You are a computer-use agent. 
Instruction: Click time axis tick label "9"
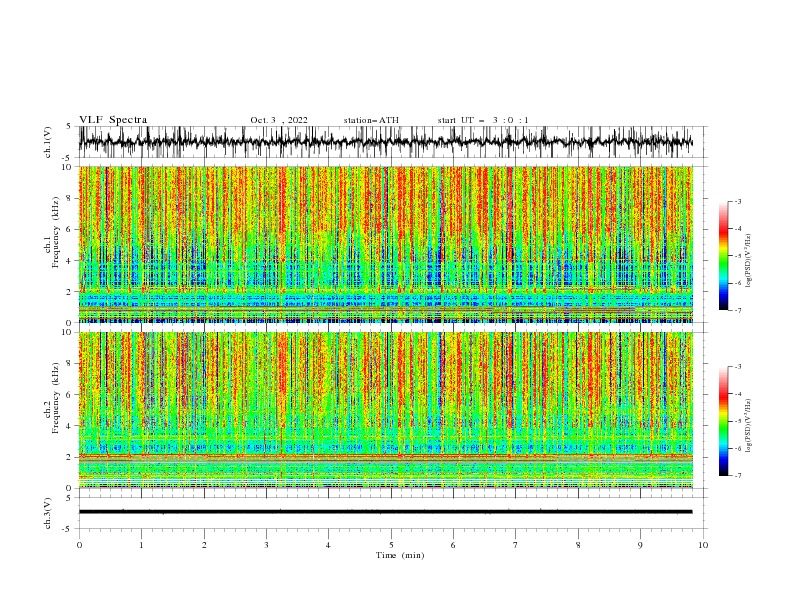point(640,545)
